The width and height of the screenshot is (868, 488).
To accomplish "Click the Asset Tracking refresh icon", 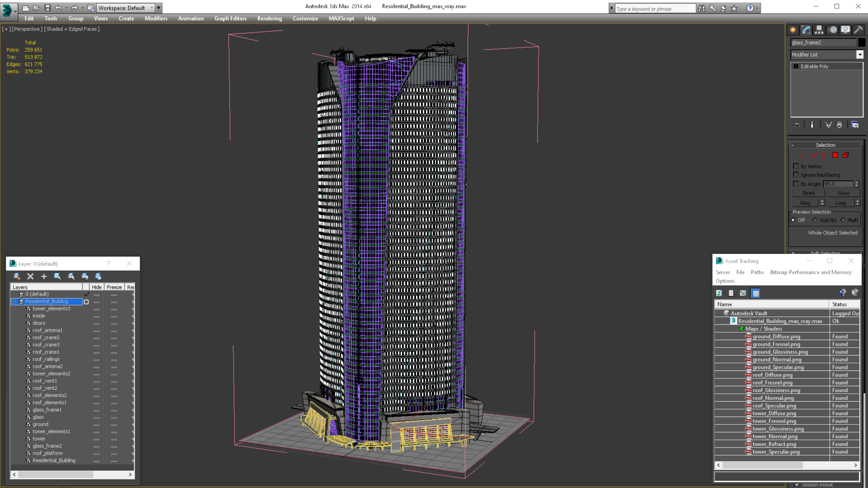I will (719, 293).
